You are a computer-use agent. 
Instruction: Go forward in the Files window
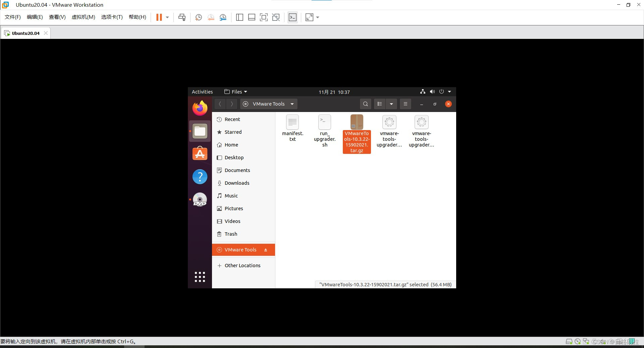(232, 104)
